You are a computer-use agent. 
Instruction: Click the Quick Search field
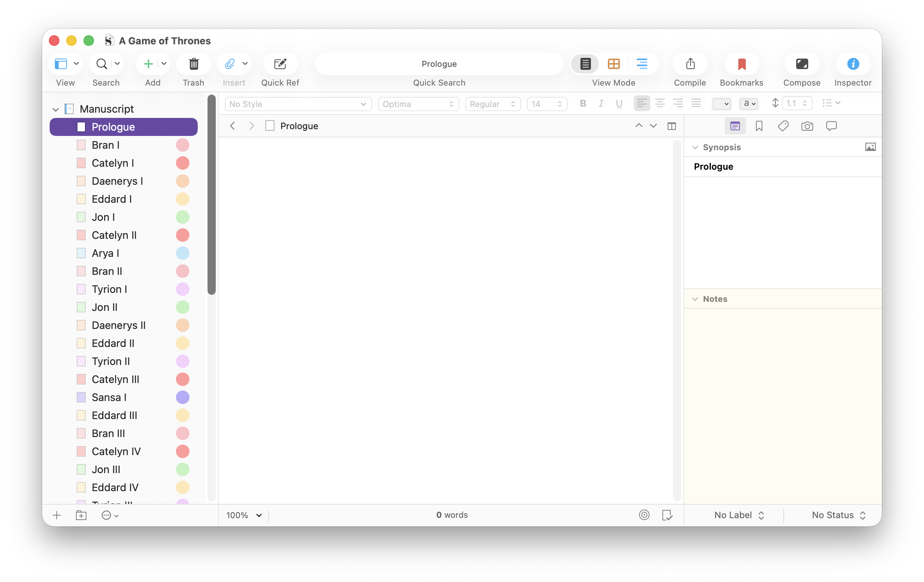[439, 63]
